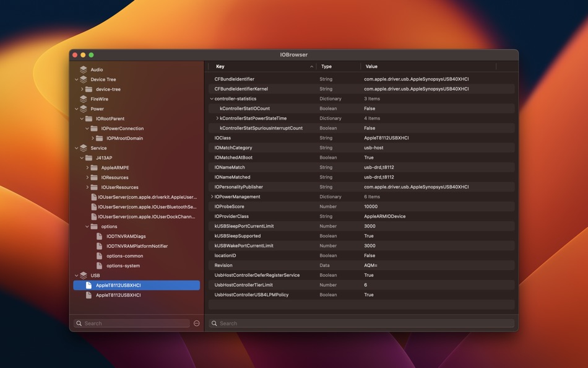
Task: Select the highlighted AppleT8112USBXHCI entry
Action: (137, 286)
